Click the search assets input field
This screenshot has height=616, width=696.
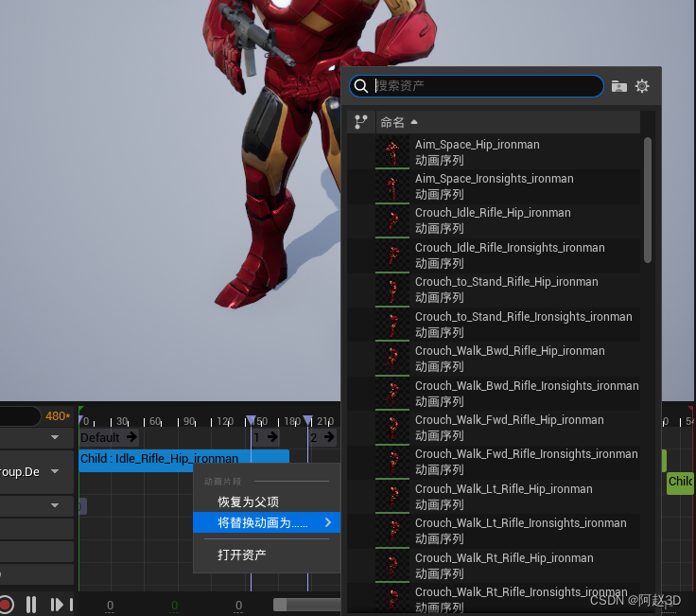(x=476, y=86)
